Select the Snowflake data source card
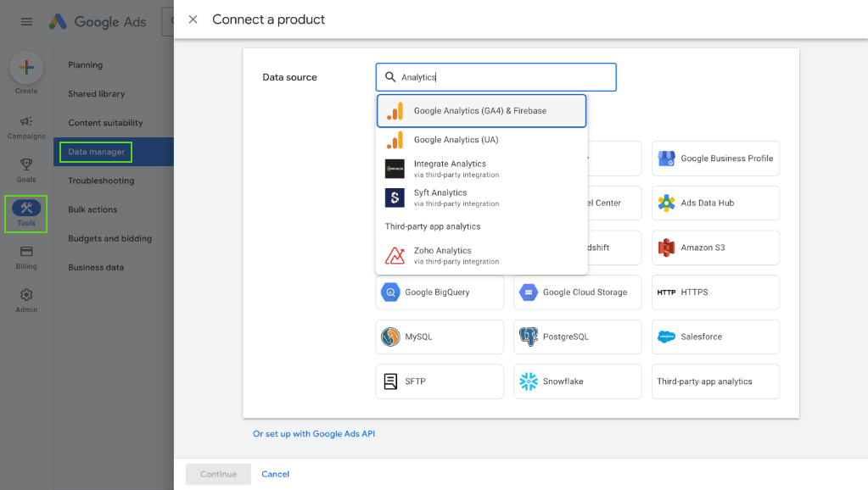Viewport: 868px width, 490px height. pos(577,381)
